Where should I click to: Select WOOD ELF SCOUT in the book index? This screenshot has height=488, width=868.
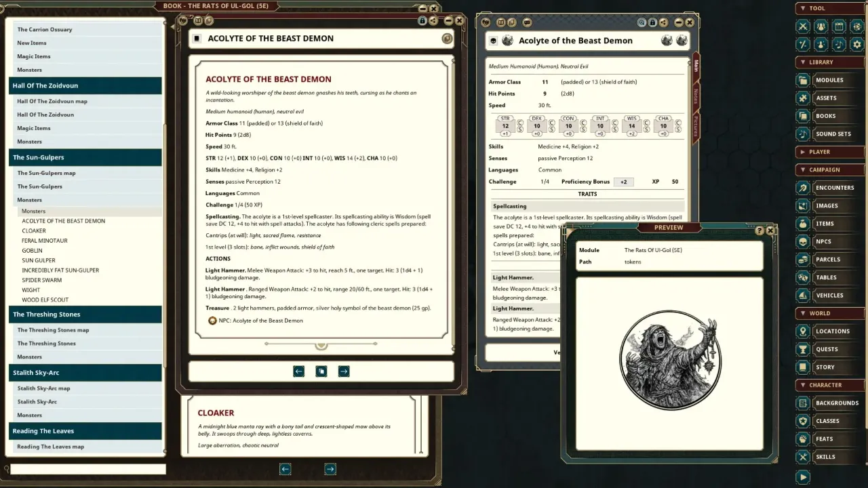[45, 300]
